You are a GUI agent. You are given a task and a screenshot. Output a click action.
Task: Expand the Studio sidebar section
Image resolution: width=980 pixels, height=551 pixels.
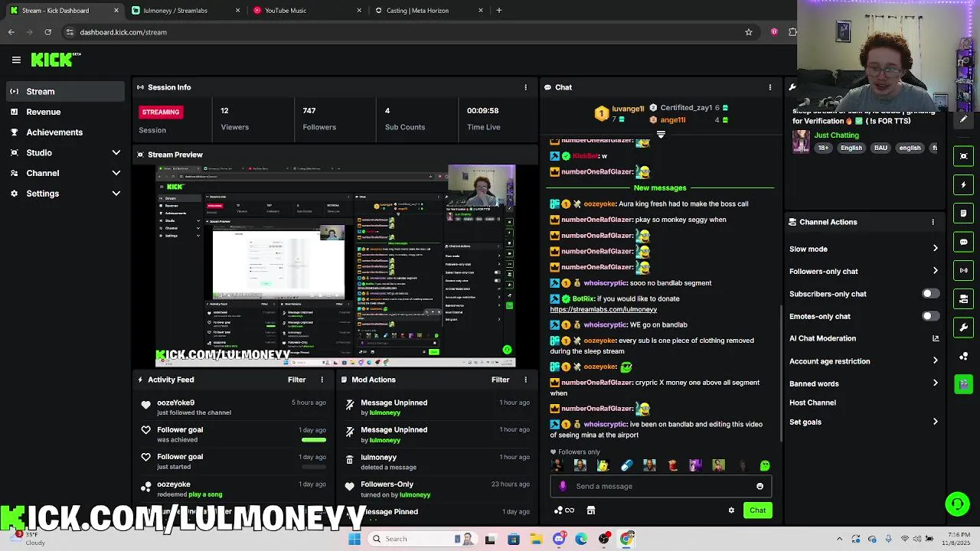(x=116, y=153)
